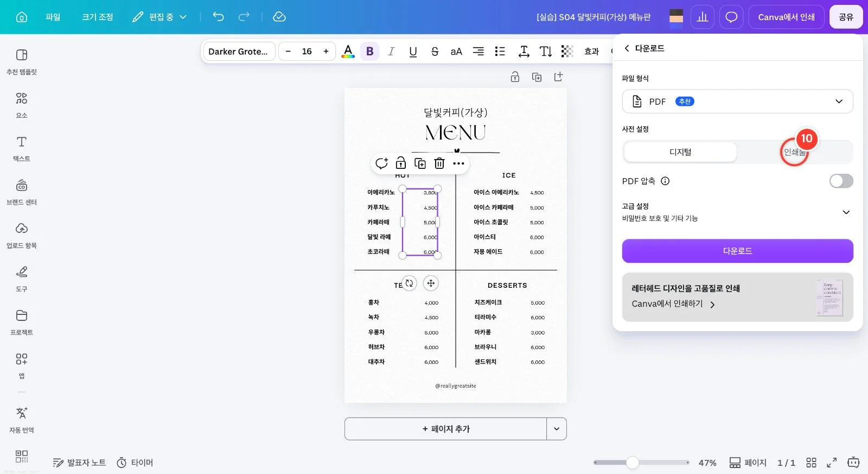The height and width of the screenshot is (474, 868).
Task: Open the 페이지 추가 dropdown arrow
Action: pos(557,429)
